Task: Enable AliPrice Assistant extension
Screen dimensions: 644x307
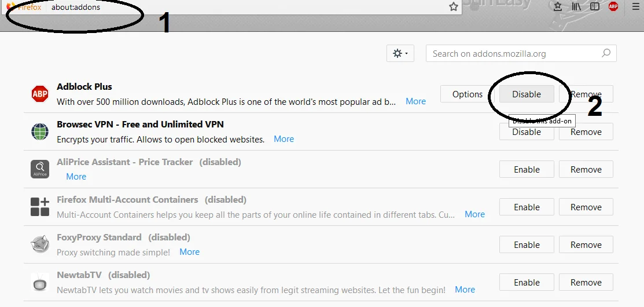Action: tap(526, 170)
